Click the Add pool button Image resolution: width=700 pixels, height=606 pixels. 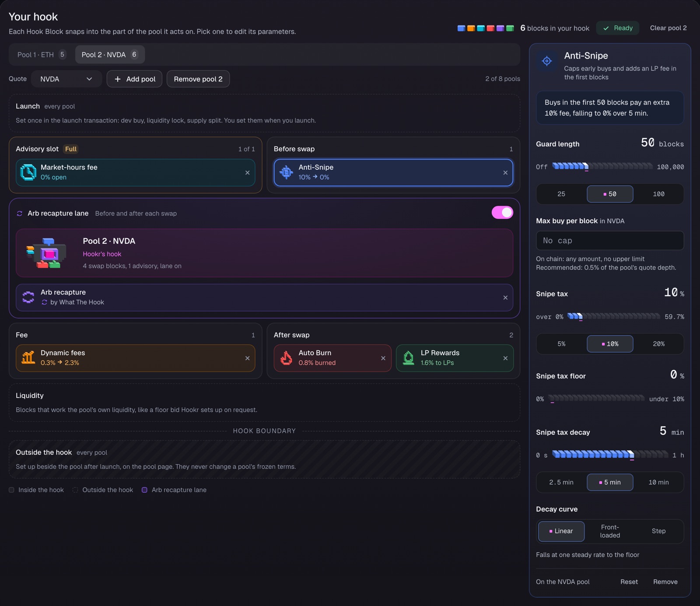[134, 79]
